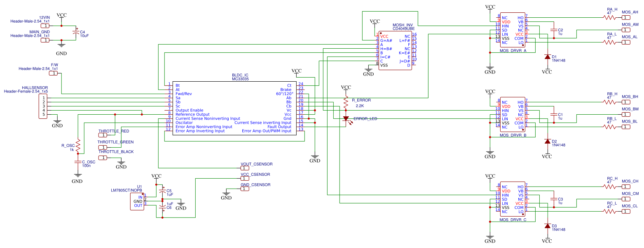644x248 pixels.
Task: Click the RC_L resistor label
Action: 612,203
